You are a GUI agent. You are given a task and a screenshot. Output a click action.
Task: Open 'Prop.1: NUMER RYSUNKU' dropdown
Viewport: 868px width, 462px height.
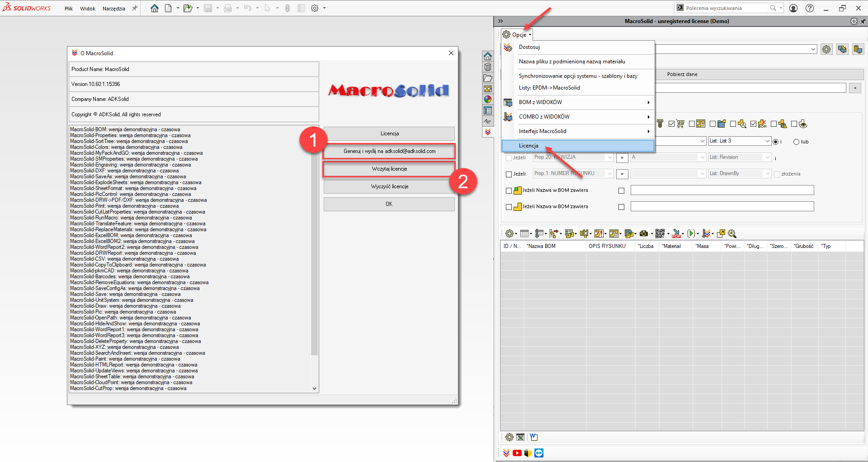[610, 173]
